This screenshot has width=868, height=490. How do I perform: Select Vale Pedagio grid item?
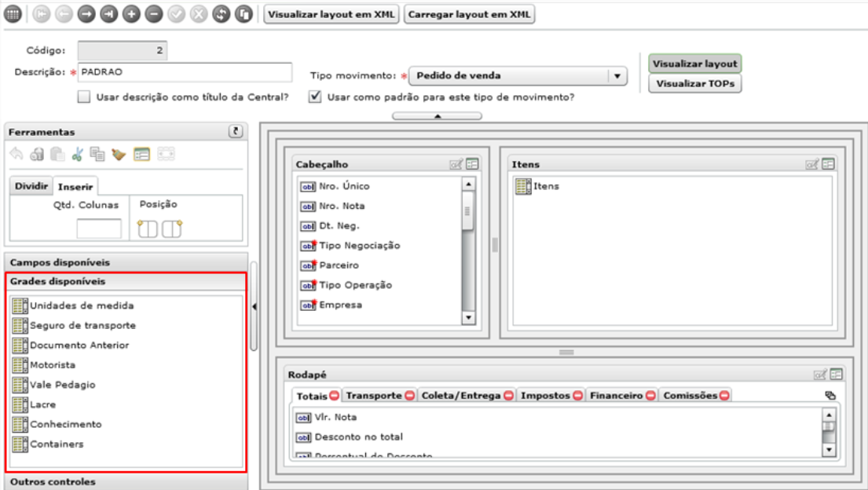[x=53, y=385]
